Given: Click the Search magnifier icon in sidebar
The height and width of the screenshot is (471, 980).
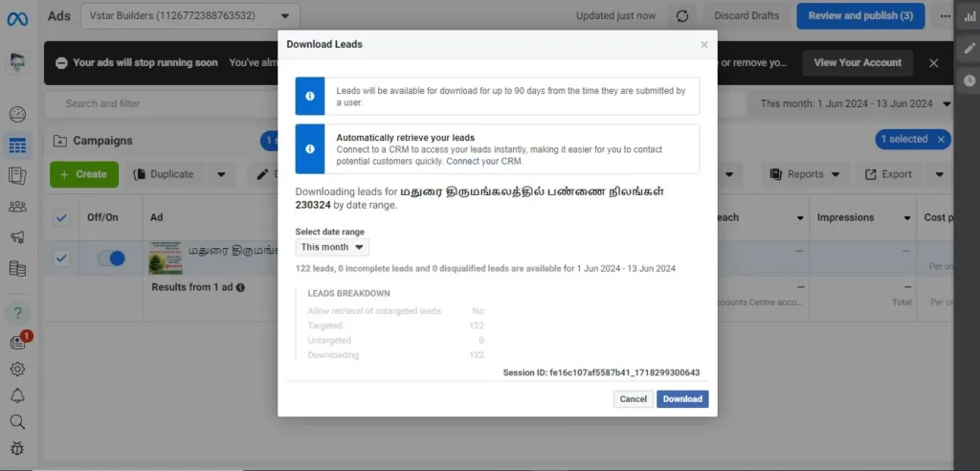Looking at the screenshot, I should pos(17,421).
